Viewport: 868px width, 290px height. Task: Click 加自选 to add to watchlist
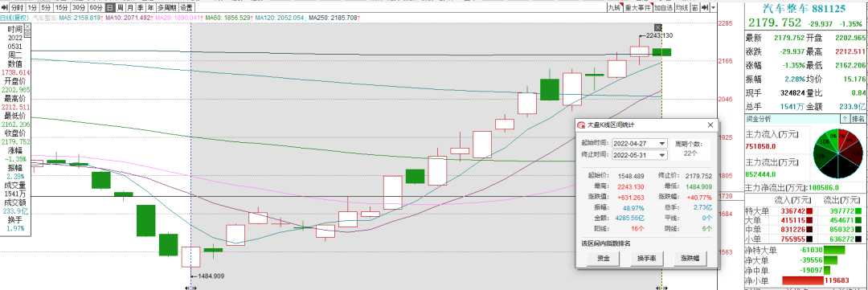coord(664,8)
